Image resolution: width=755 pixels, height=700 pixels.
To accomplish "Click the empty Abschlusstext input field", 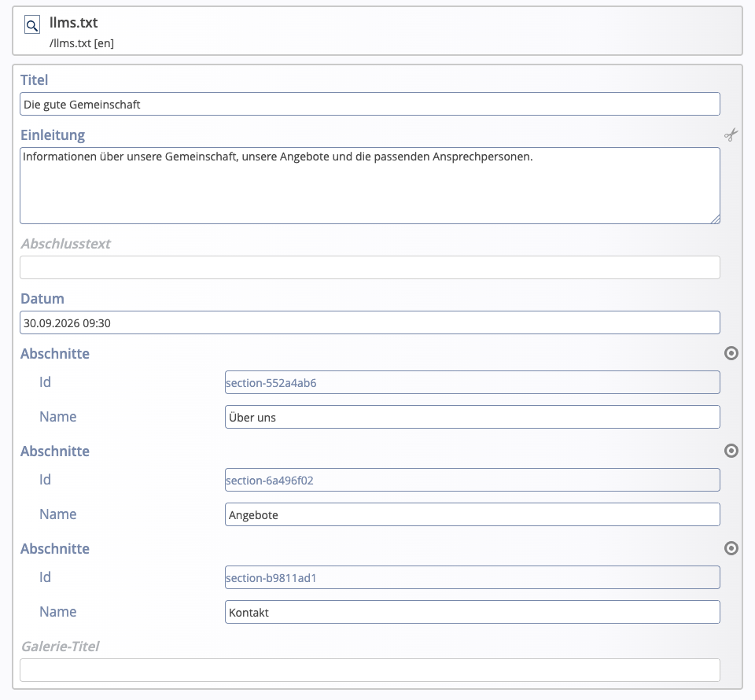I will [370, 267].
